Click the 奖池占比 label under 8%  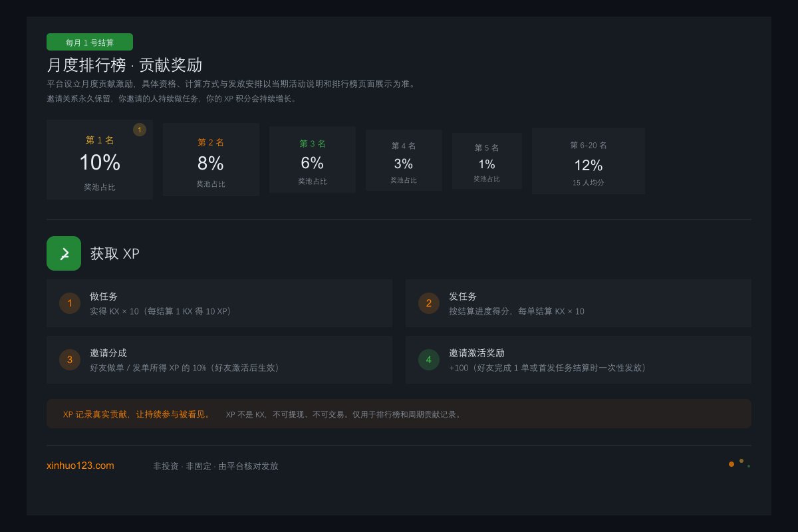[x=211, y=184]
